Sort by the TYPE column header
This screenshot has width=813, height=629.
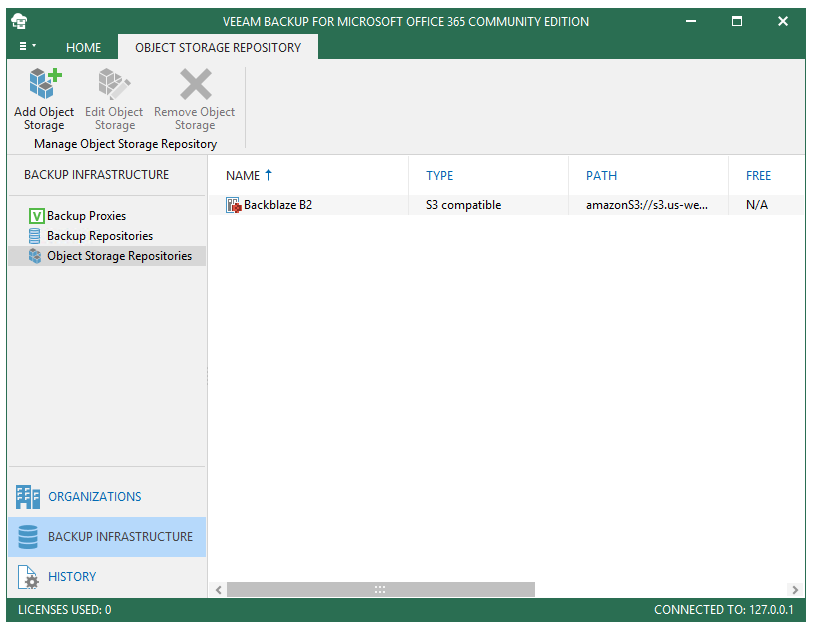(440, 176)
